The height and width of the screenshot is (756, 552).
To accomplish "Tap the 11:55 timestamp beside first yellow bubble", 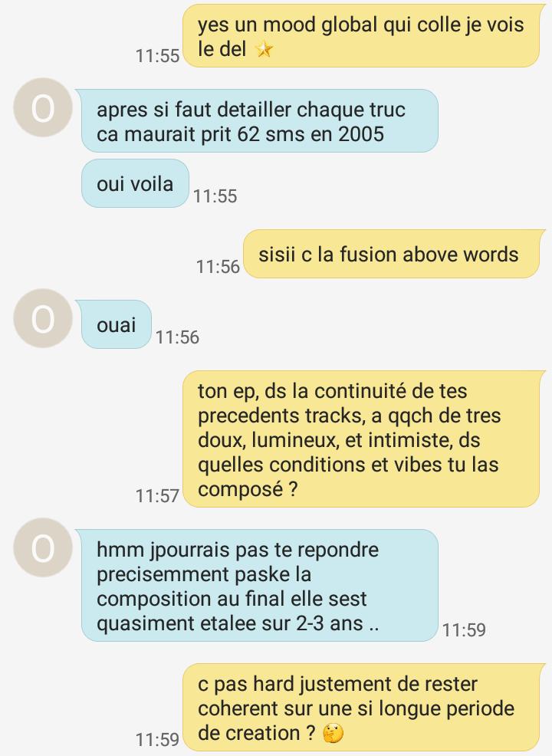I will pyautogui.click(x=157, y=55).
